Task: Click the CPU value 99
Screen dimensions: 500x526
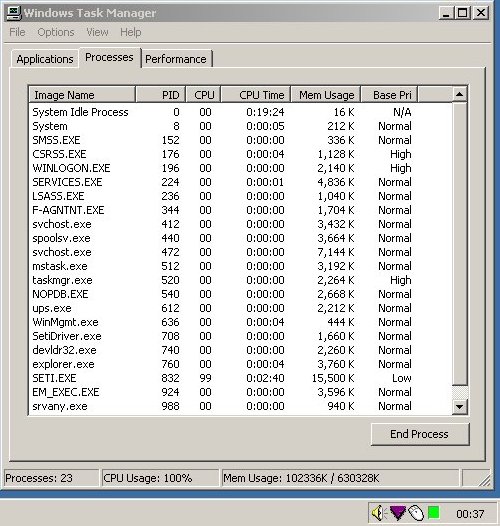Action: click(x=205, y=378)
